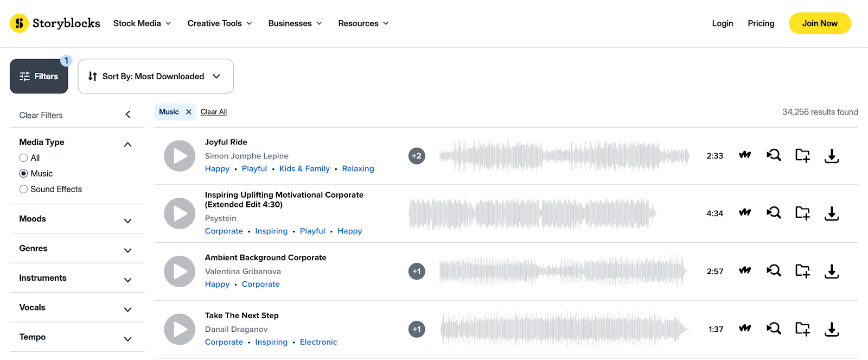Open artist Danail Draganov

coord(237,329)
